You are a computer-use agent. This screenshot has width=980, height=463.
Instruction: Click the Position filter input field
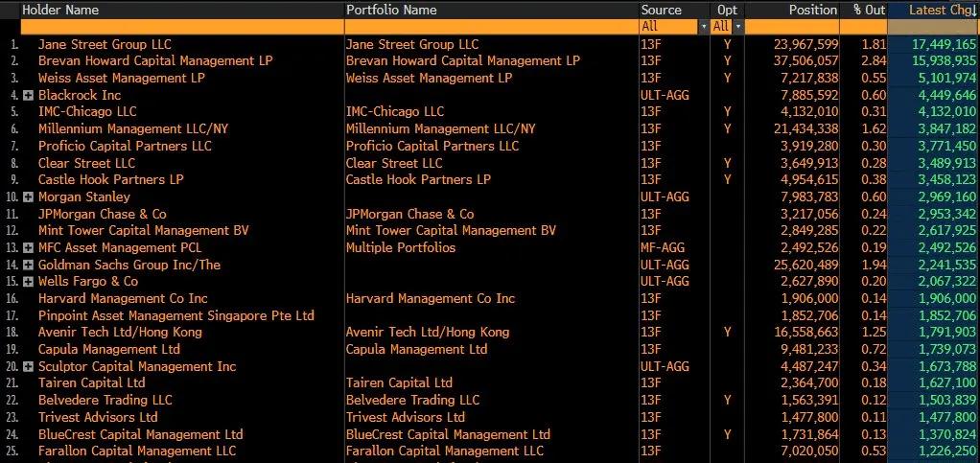point(792,27)
